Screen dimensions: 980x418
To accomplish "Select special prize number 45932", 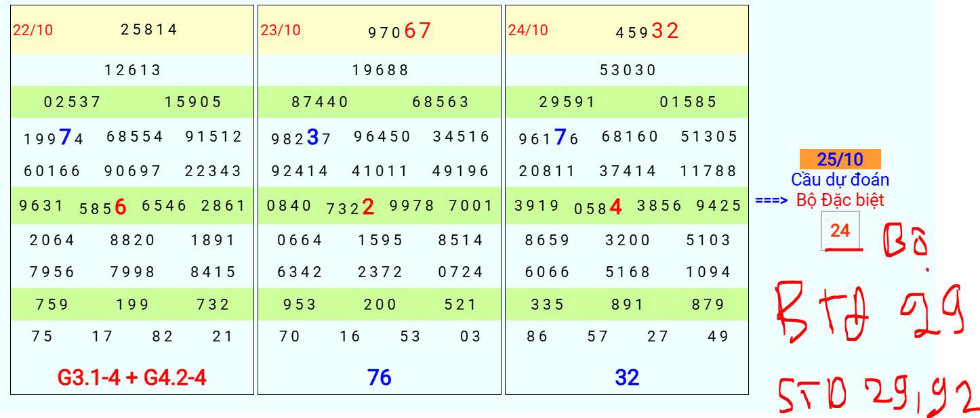I will [x=647, y=31].
